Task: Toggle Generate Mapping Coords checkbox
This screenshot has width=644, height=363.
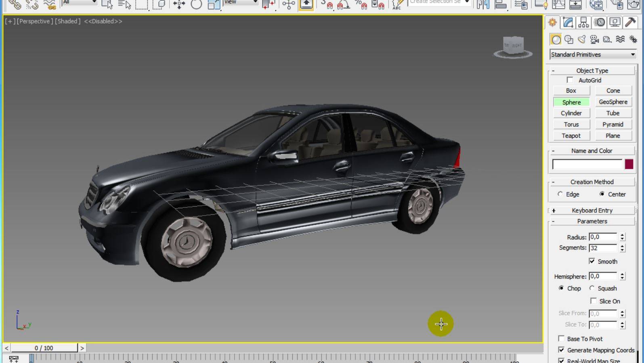Action: pos(561,350)
